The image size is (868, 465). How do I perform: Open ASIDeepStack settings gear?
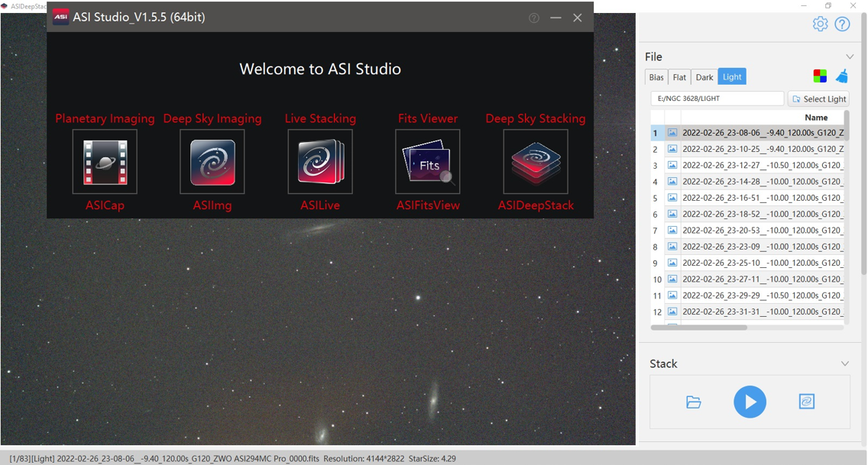[x=820, y=24]
